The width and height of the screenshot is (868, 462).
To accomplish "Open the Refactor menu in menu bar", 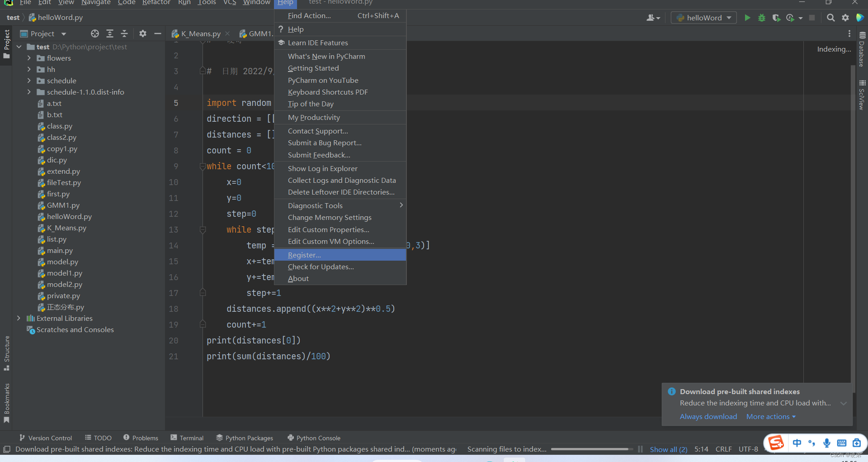I will tap(156, 2).
